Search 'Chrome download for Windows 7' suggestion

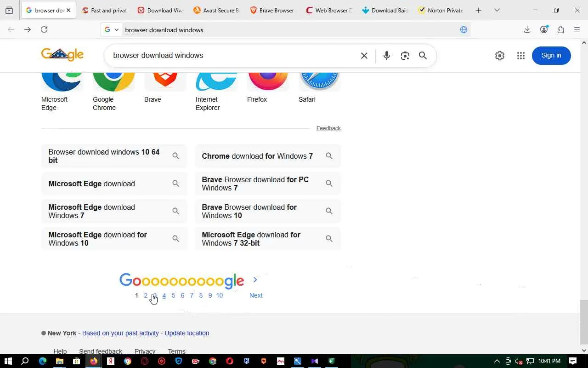tap(268, 156)
